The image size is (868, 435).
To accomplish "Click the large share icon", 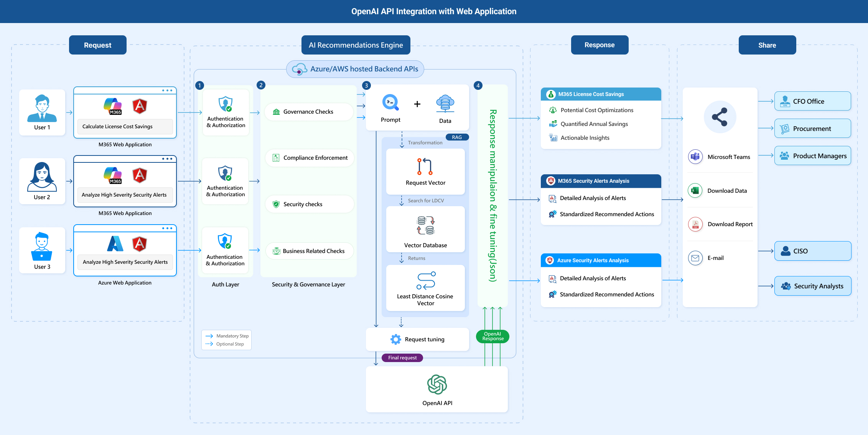I will (x=720, y=117).
